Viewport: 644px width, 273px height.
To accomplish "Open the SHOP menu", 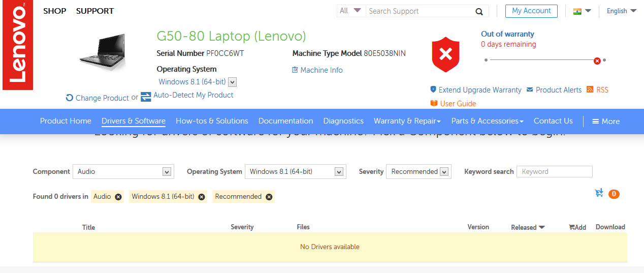I will [x=55, y=11].
